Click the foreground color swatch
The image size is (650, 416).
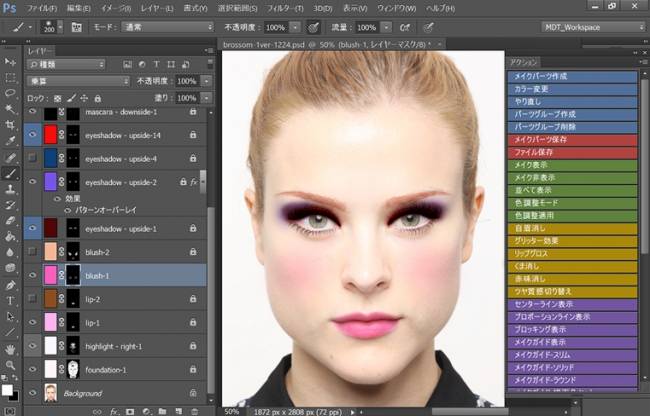click(7, 390)
